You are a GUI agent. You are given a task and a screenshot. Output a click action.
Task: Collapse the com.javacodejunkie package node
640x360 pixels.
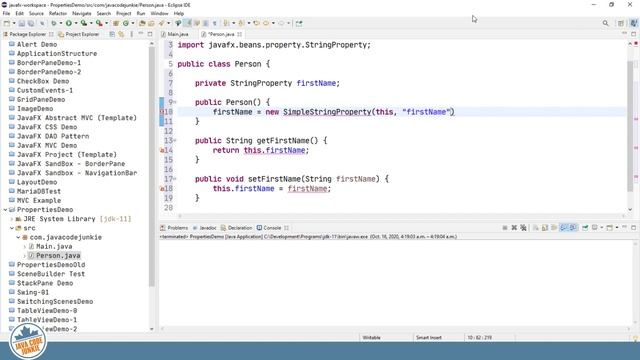[18, 238]
